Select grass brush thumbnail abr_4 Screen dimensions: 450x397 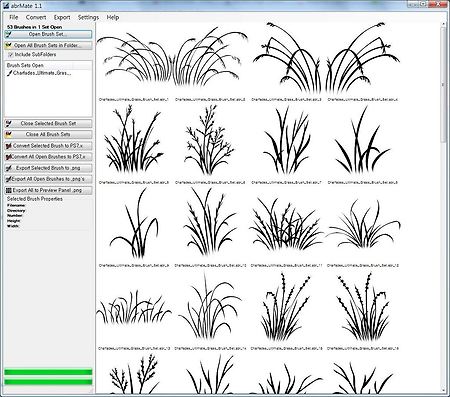click(363, 58)
